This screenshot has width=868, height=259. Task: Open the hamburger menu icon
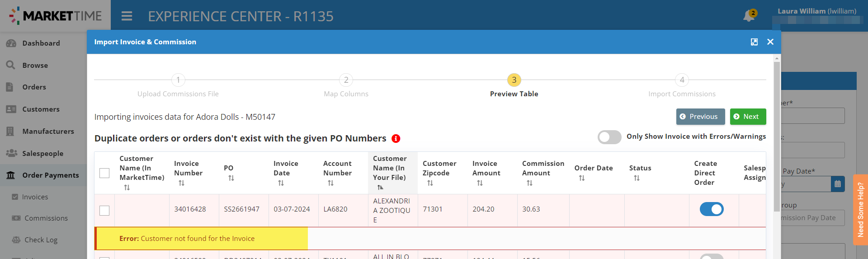click(x=127, y=16)
